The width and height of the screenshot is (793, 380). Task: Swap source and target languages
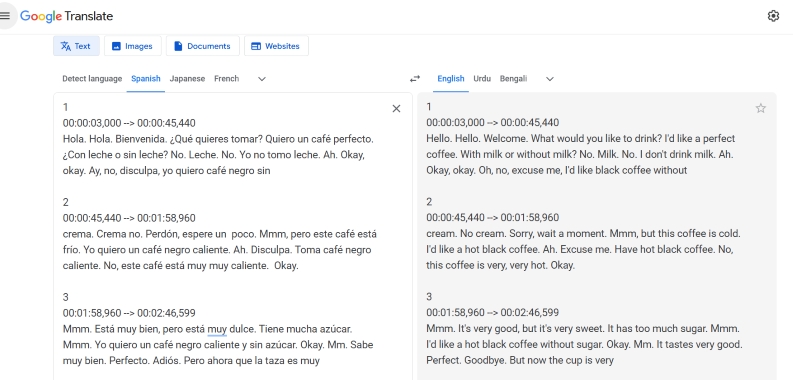click(x=415, y=78)
